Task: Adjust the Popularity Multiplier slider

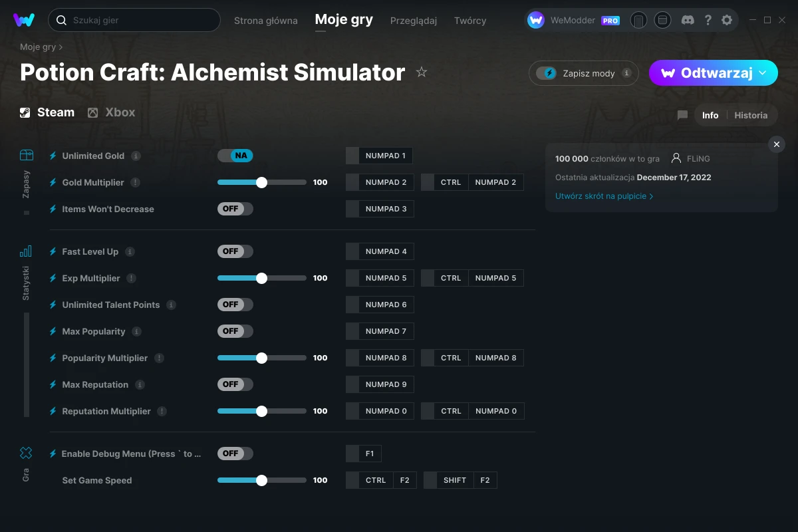Action: (262, 358)
